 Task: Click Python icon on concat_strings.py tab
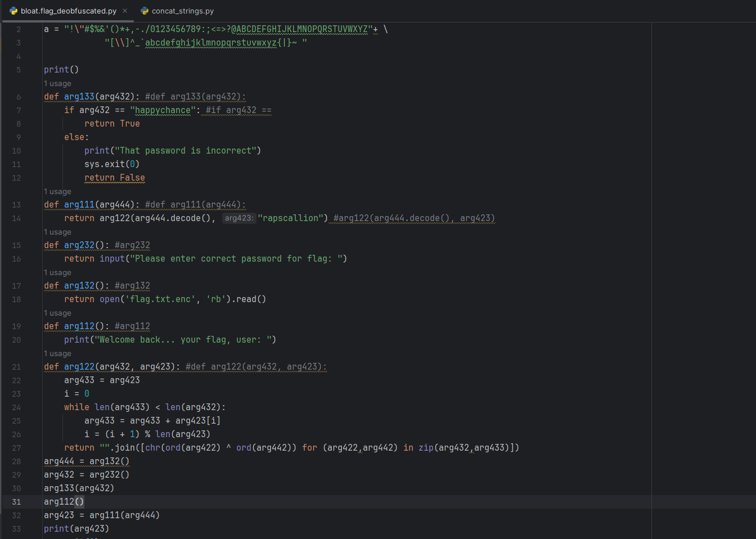[x=145, y=11]
